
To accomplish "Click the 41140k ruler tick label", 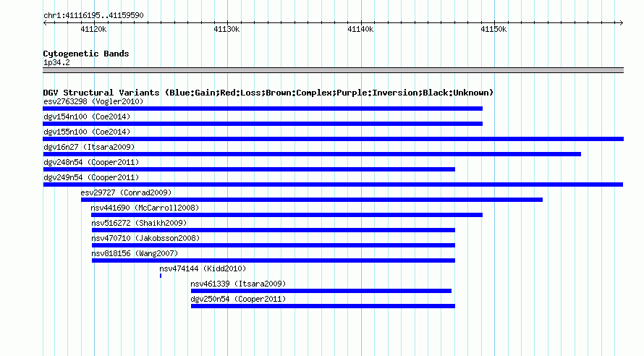I will [x=360, y=29].
